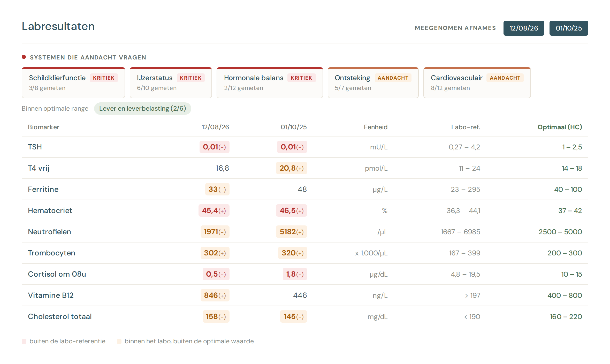Image resolution: width=610 pixels, height=364 pixels.
Task: Click the Neutrofielen value 5182(+)
Action: pos(292,232)
